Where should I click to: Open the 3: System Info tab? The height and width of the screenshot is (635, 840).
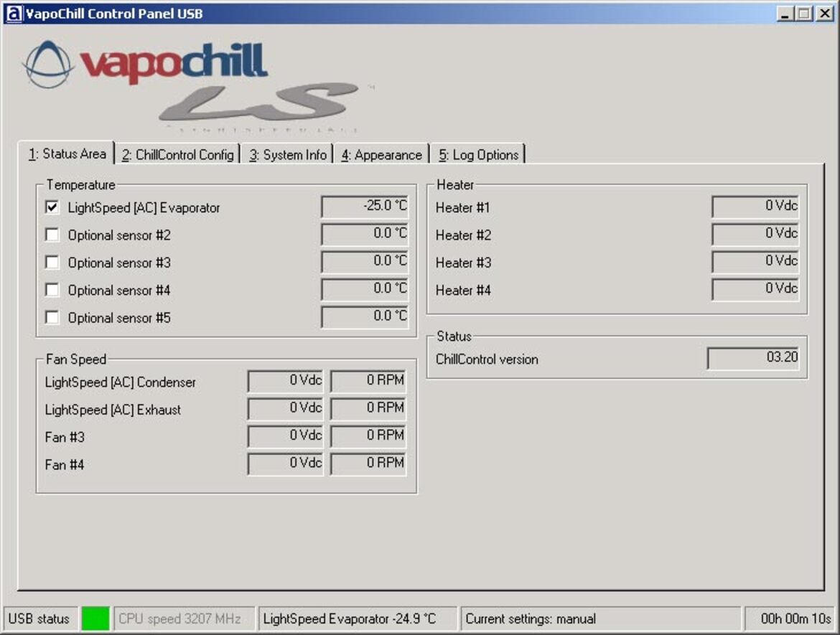click(x=288, y=155)
